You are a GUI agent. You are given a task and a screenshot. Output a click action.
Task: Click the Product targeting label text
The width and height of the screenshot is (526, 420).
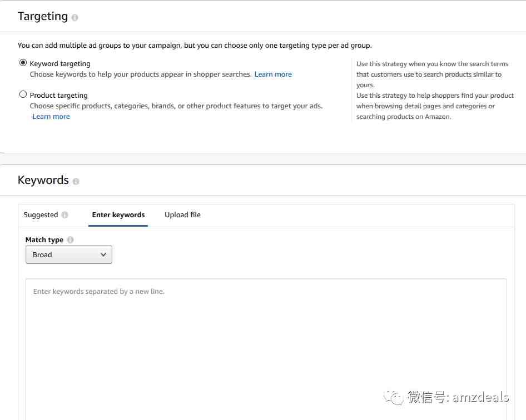[x=59, y=95]
